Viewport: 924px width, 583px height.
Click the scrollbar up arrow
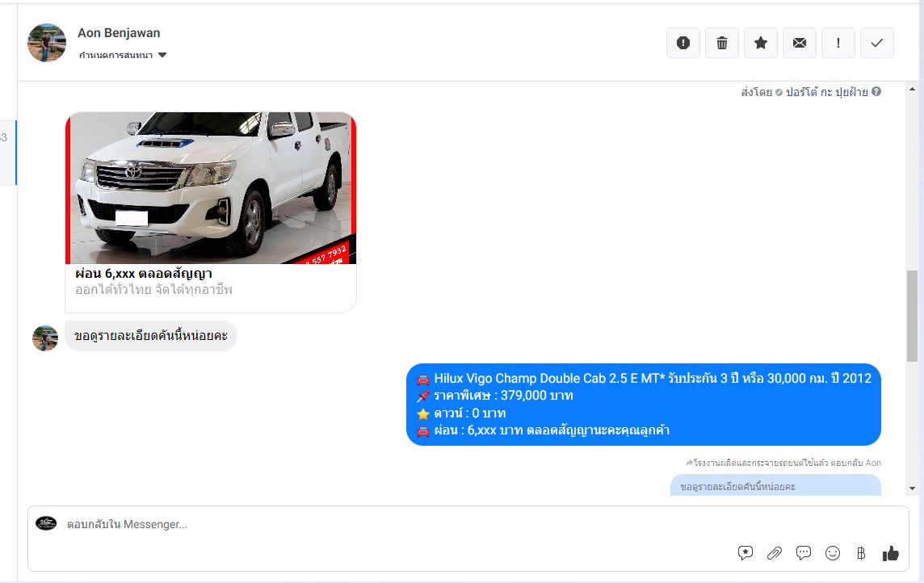[912, 90]
